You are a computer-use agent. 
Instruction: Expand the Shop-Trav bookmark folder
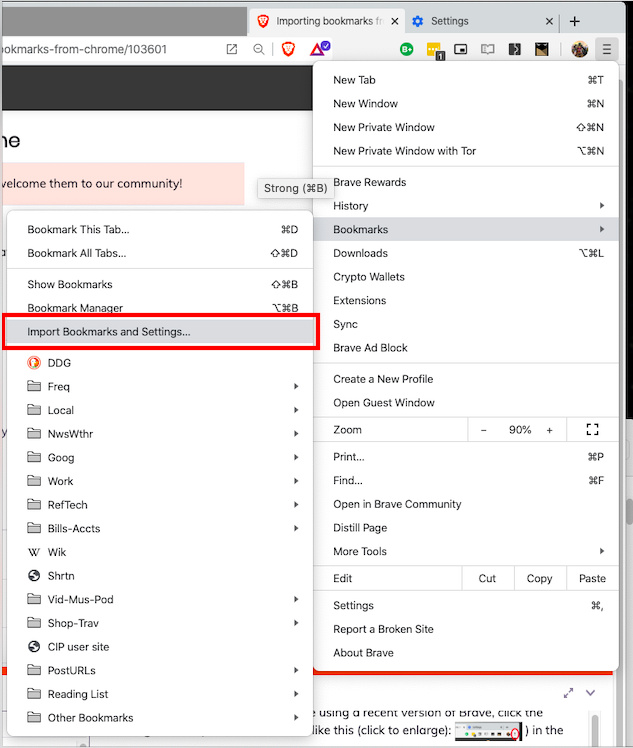(x=160, y=623)
